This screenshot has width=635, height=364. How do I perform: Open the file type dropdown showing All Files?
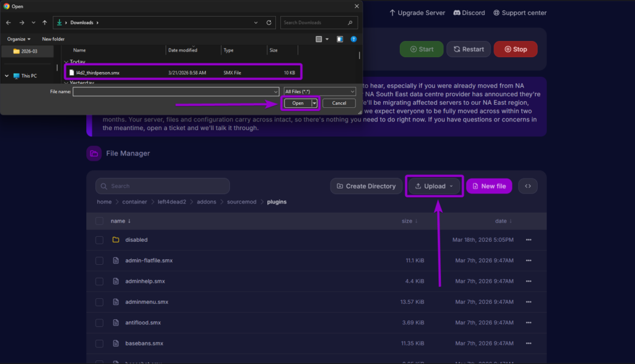pos(320,91)
